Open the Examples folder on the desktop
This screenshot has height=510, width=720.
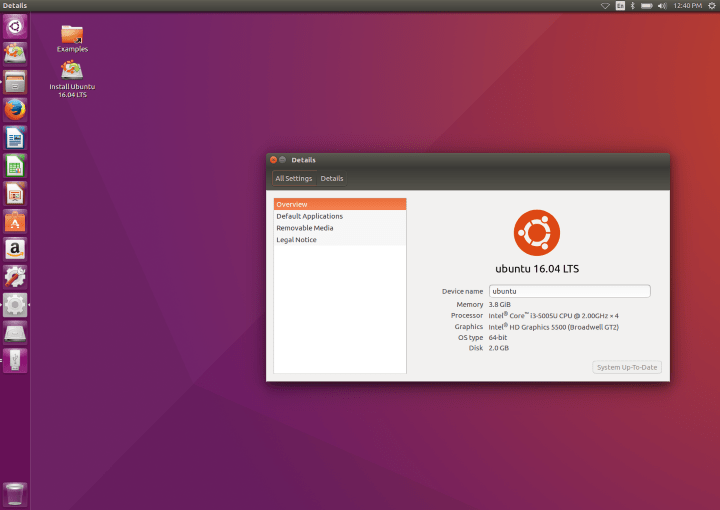tap(72, 39)
